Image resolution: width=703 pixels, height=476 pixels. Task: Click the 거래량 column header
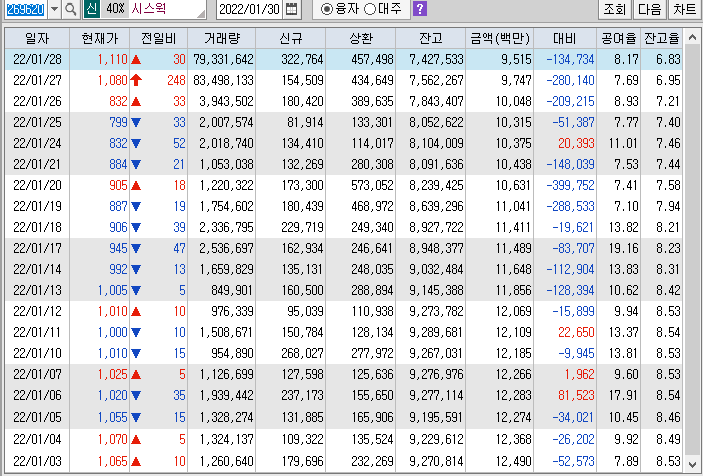tap(222, 39)
